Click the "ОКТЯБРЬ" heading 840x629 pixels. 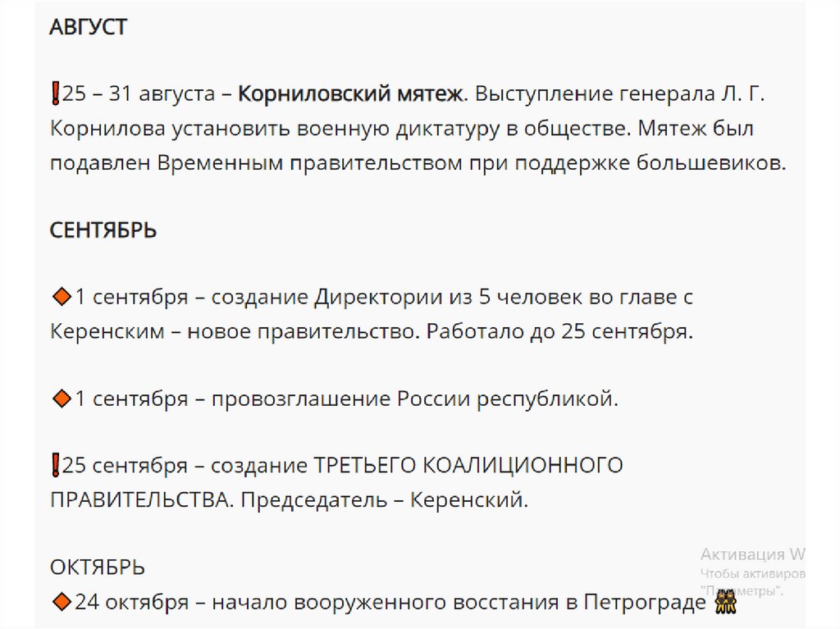[98, 567]
